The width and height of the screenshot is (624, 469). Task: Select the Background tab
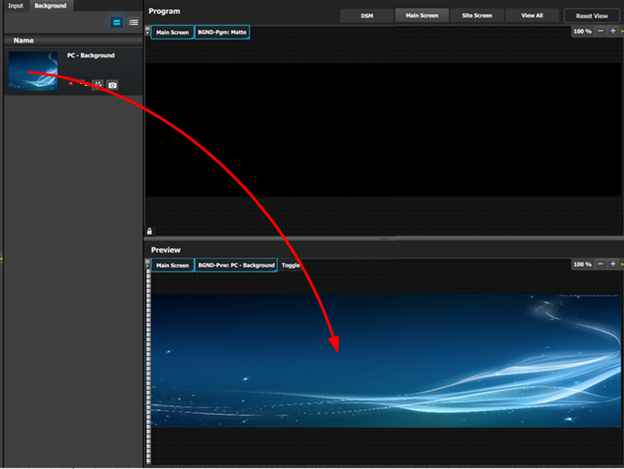click(51, 6)
